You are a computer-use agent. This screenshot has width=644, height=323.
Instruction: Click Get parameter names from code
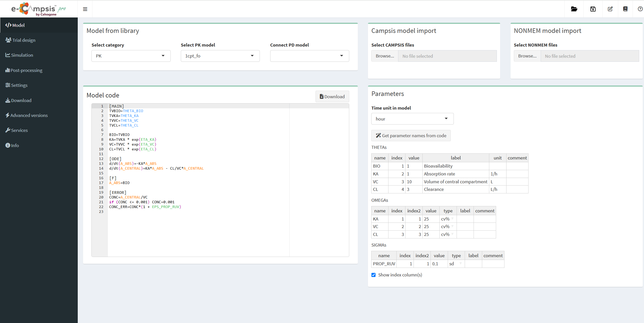[x=411, y=136]
